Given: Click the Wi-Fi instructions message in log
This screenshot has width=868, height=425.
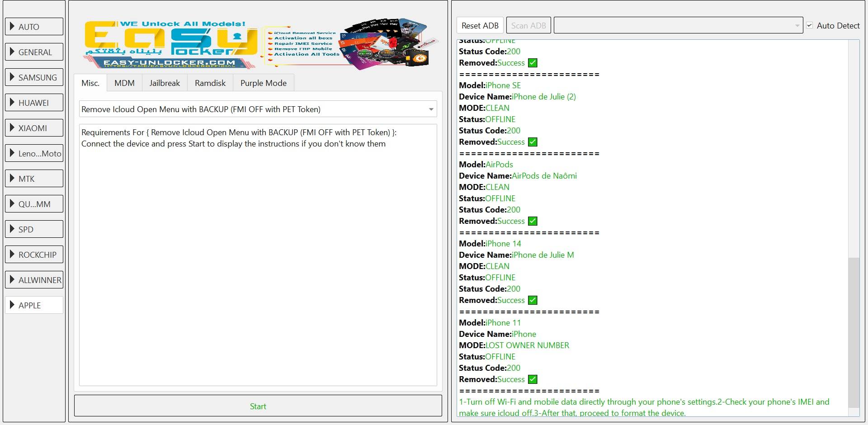Looking at the screenshot, I should pyautogui.click(x=644, y=407).
